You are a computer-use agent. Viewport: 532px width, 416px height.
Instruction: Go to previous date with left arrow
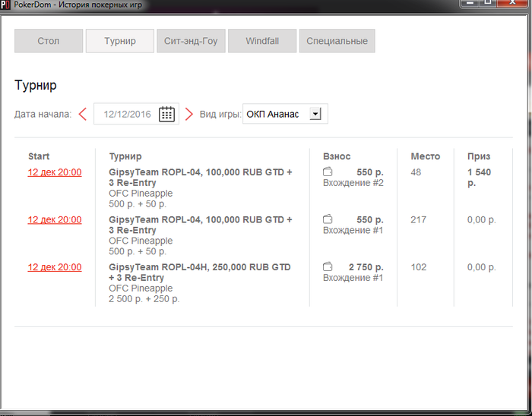pos(82,114)
